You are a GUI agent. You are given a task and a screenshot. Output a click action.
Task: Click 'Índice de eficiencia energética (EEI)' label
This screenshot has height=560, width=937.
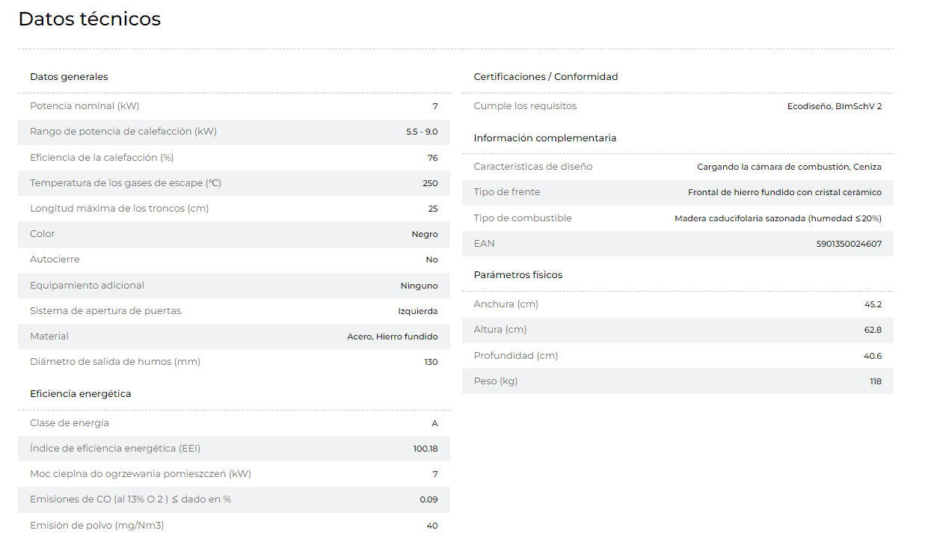tap(115, 449)
